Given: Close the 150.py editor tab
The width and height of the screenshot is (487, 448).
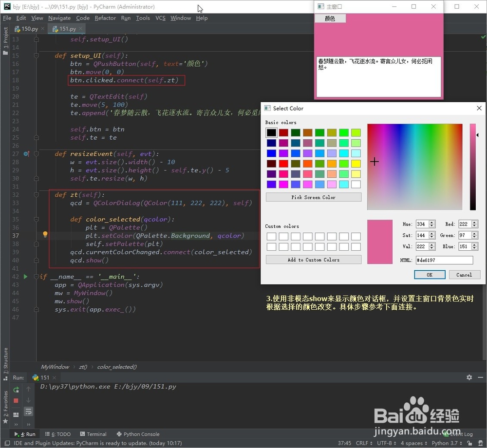Looking at the screenshot, I should click(42, 29).
